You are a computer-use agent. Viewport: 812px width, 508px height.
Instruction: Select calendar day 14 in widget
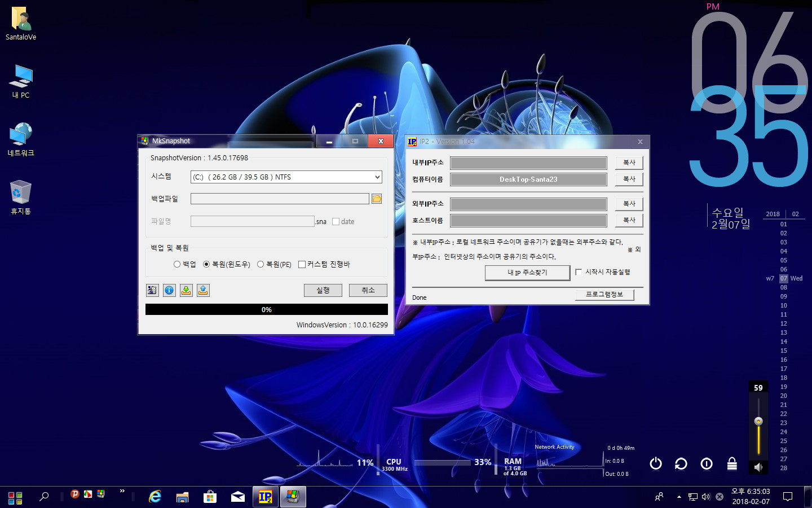click(x=783, y=341)
